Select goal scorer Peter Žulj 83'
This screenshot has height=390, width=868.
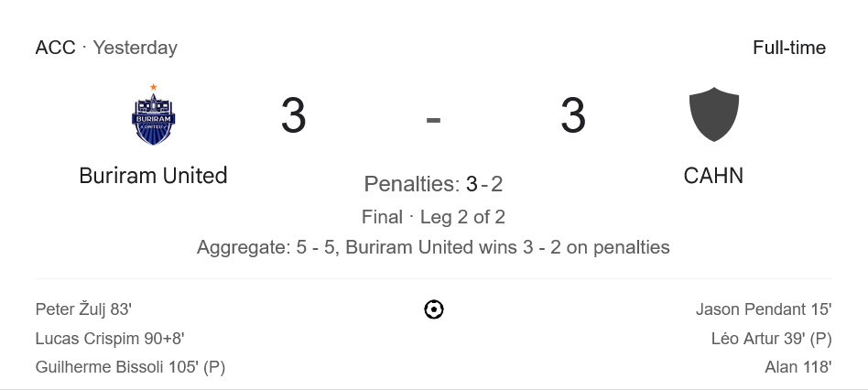click(90, 309)
